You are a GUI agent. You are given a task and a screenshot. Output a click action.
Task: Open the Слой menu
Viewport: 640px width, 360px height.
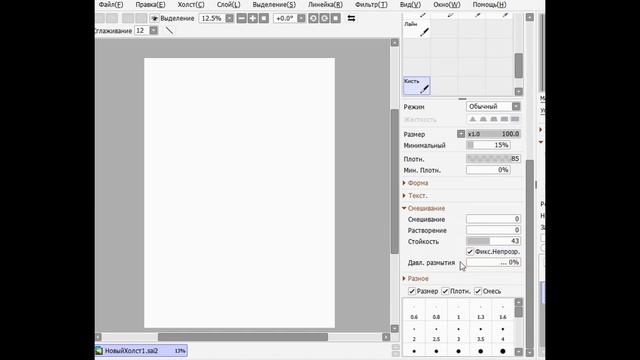coord(229,4)
